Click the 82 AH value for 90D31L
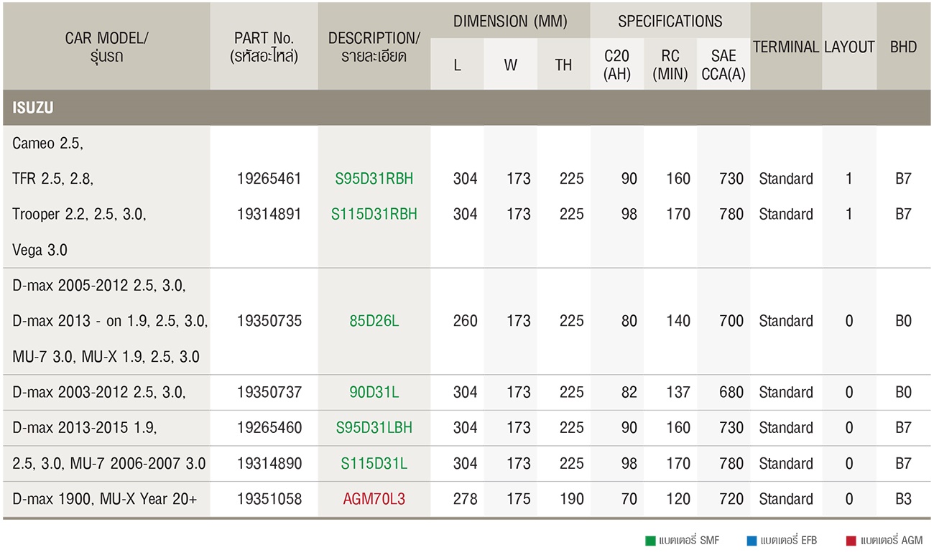Viewport: 934px width, 560px height. [x=629, y=392]
